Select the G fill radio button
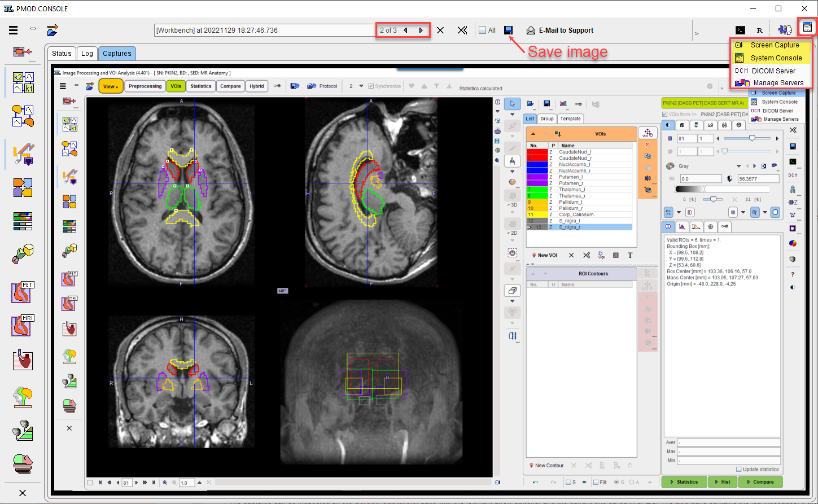Image resolution: width=818 pixels, height=504 pixels. [616, 482]
